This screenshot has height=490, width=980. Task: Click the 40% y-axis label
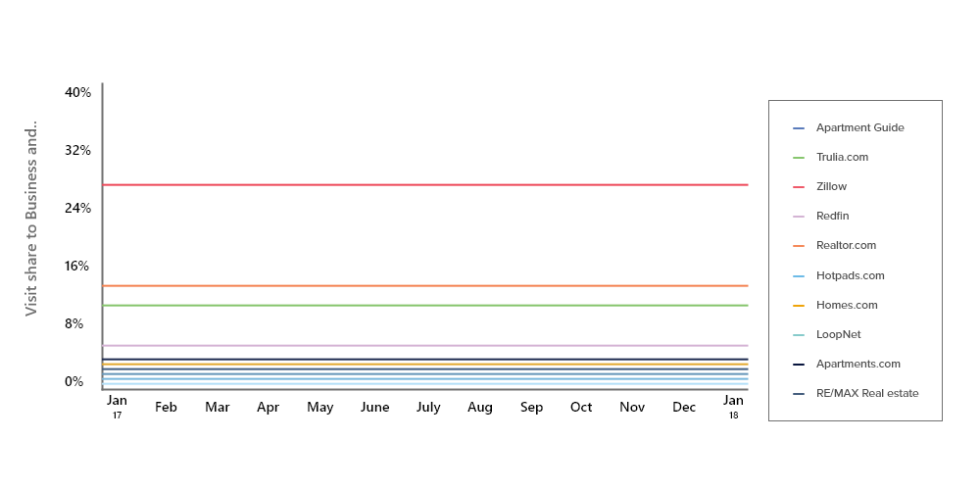tap(77, 93)
